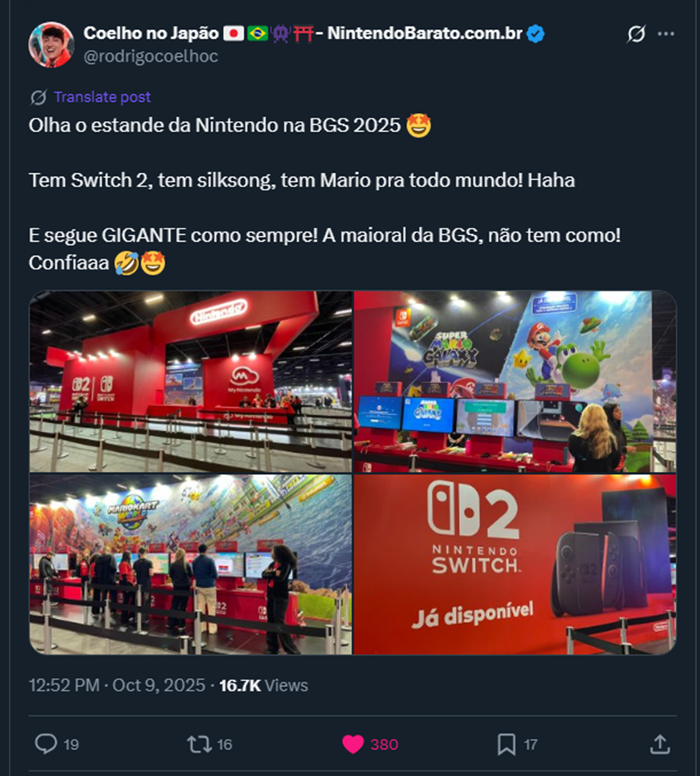Open the @rodrigocoelhoc handle link

point(151,56)
